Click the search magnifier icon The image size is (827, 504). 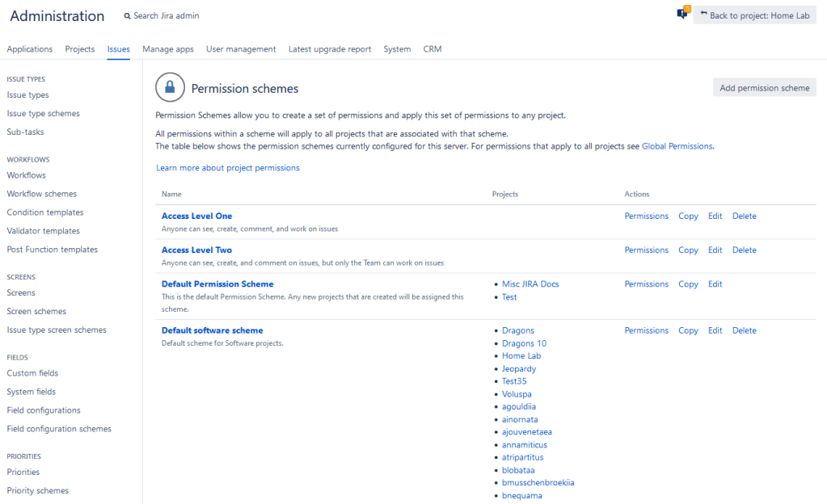[128, 16]
